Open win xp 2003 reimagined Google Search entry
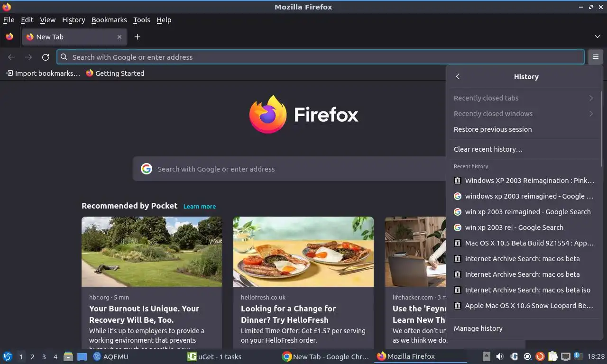Screen dimensions: 607x364 (x=524, y=211)
